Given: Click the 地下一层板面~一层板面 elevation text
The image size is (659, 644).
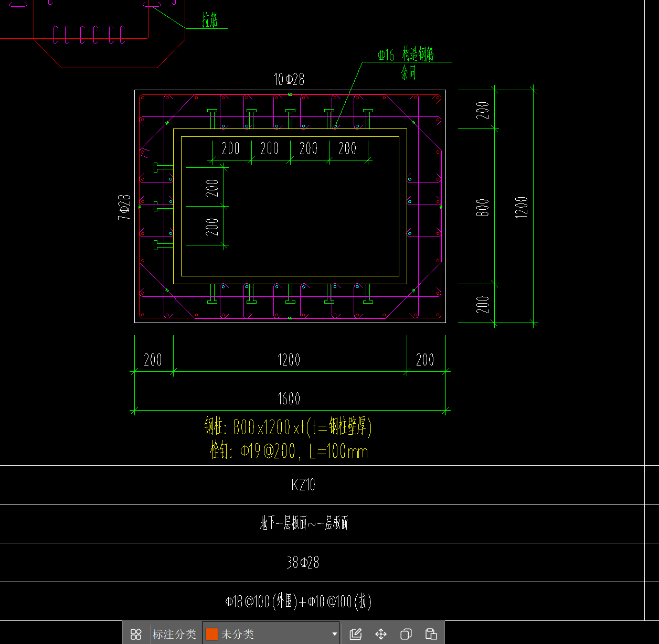Looking at the screenshot, I should [304, 523].
